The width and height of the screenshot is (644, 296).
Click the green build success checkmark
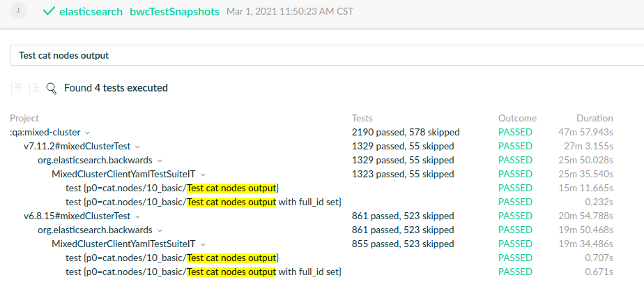[49, 11]
